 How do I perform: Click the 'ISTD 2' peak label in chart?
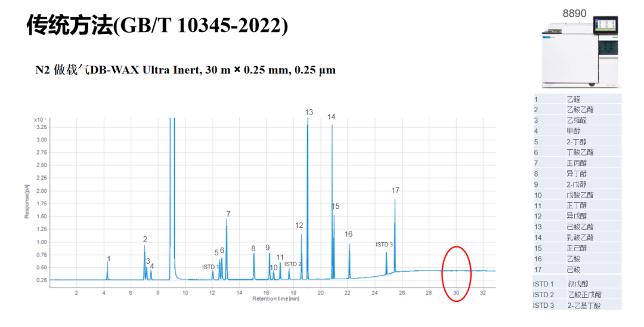pyautogui.click(x=293, y=264)
